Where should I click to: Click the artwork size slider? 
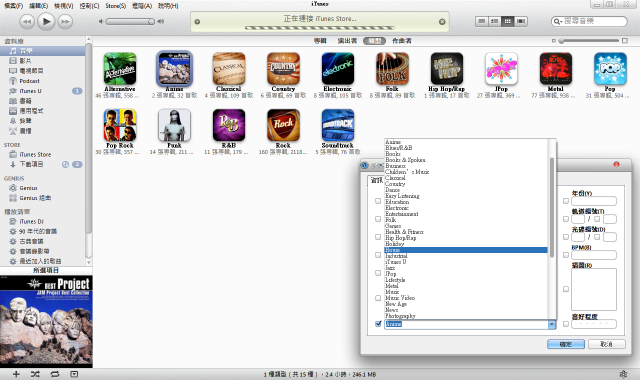point(590,41)
